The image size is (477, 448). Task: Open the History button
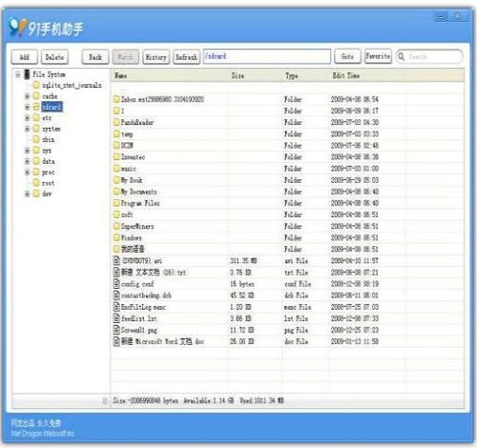[x=156, y=57]
